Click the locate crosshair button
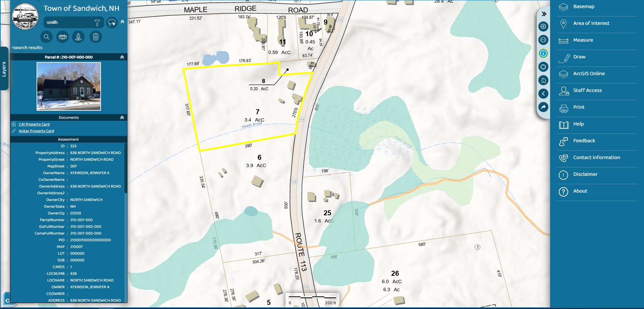This screenshot has height=309, width=644. (543, 67)
